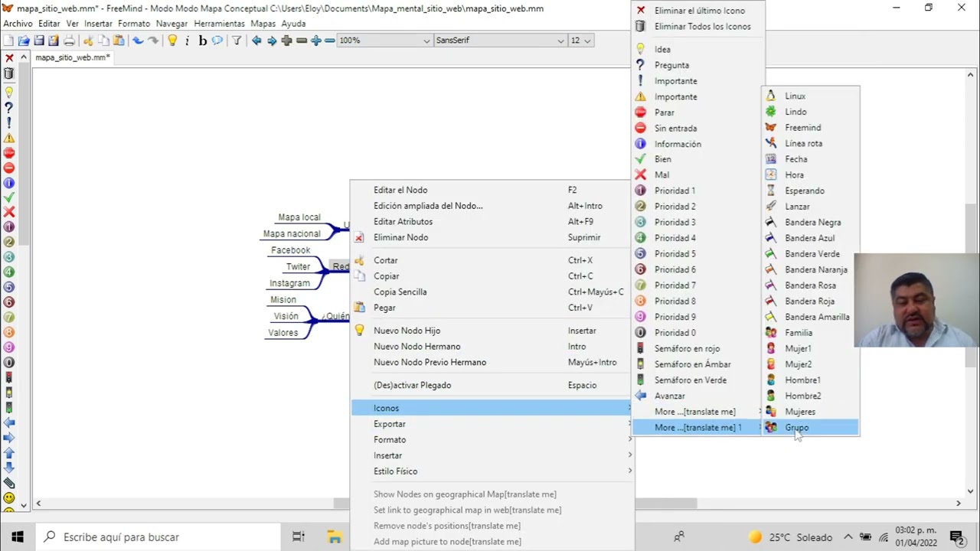Choose Nuevo Nodo Hijo
The width and height of the screenshot is (980, 551).
click(x=492, y=331)
